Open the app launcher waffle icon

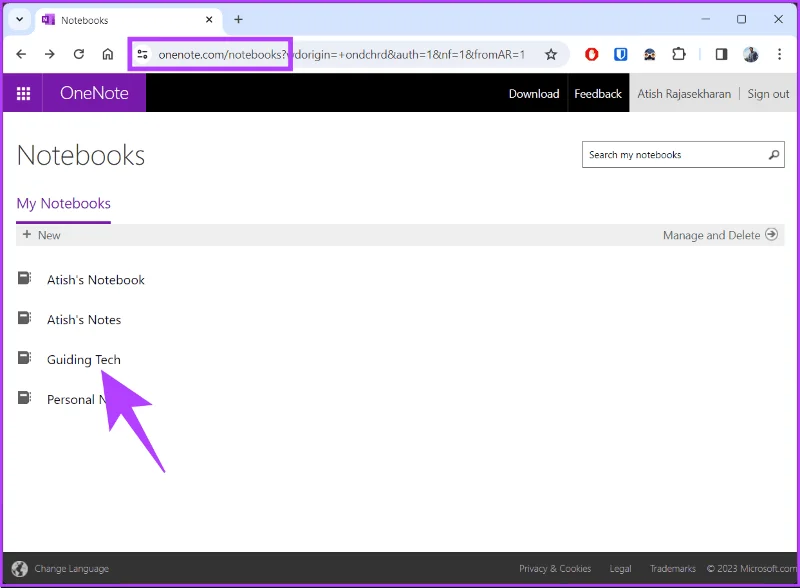click(x=23, y=93)
